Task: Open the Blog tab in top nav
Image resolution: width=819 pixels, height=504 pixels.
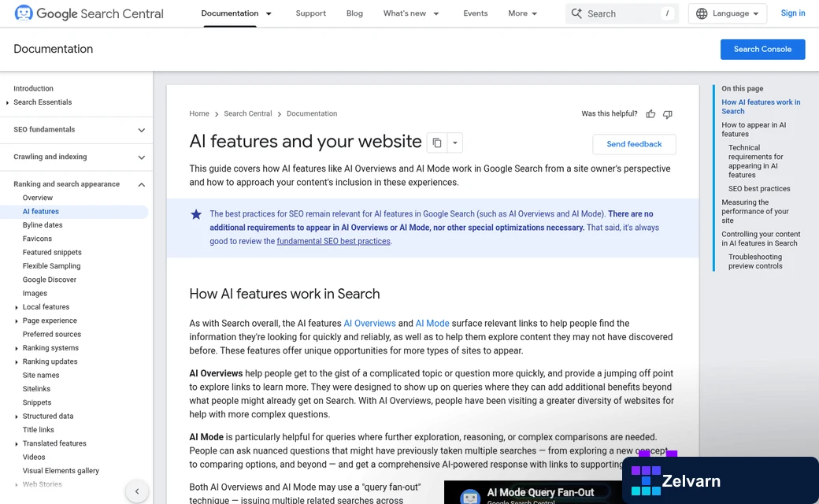Action: (x=354, y=13)
